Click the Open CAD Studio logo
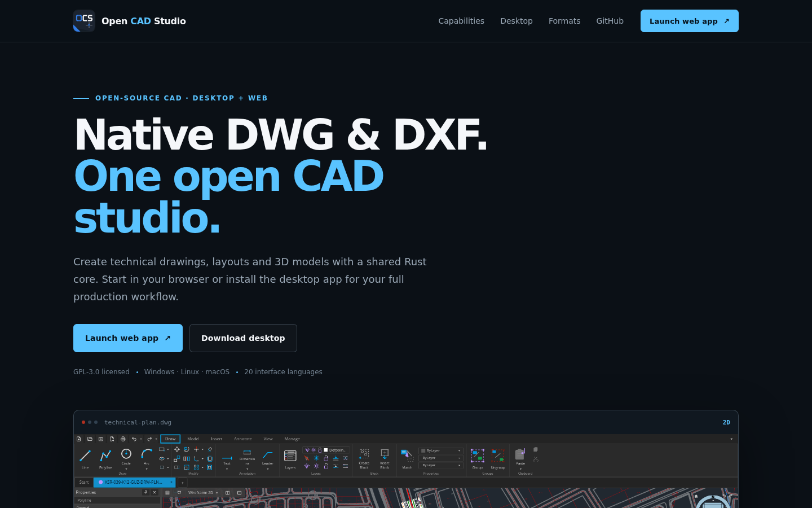 click(x=129, y=21)
